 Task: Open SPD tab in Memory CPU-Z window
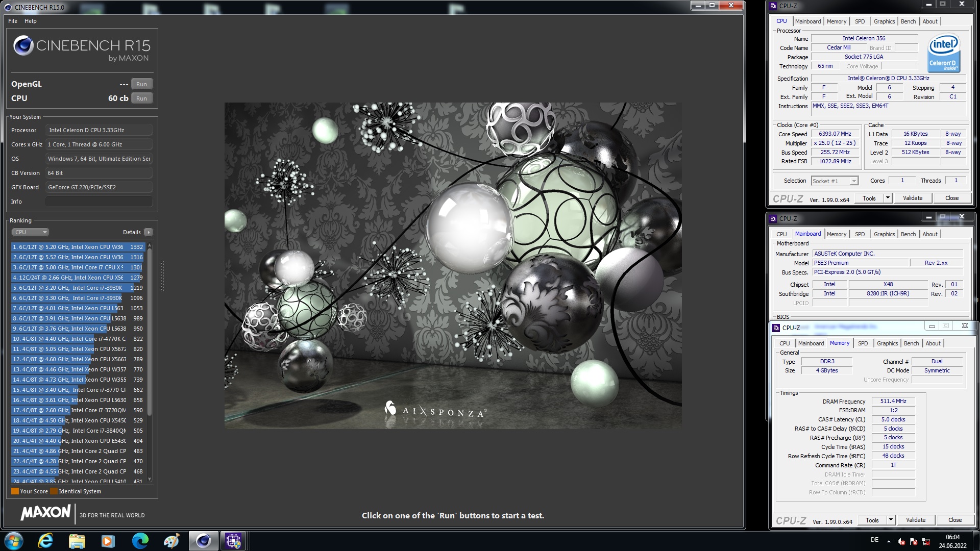click(x=863, y=343)
